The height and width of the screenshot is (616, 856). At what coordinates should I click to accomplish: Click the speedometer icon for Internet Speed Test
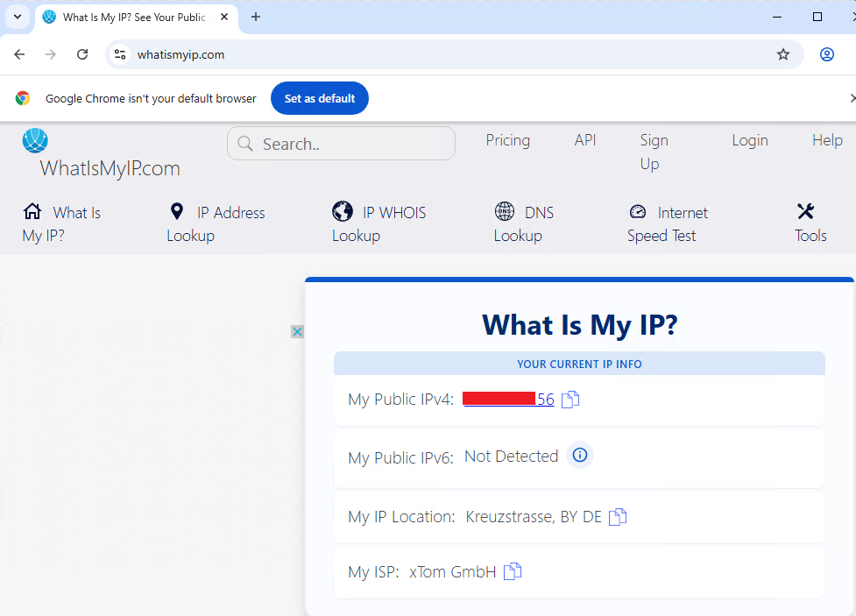pyautogui.click(x=638, y=211)
